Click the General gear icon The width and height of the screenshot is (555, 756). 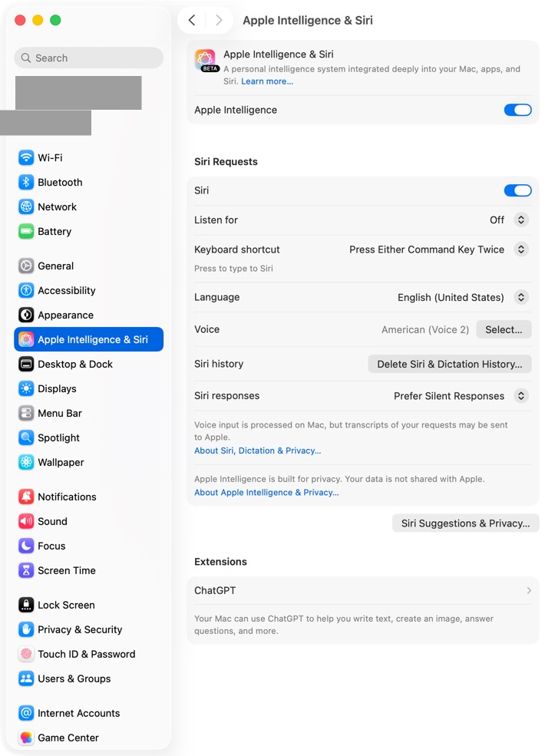(26, 266)
